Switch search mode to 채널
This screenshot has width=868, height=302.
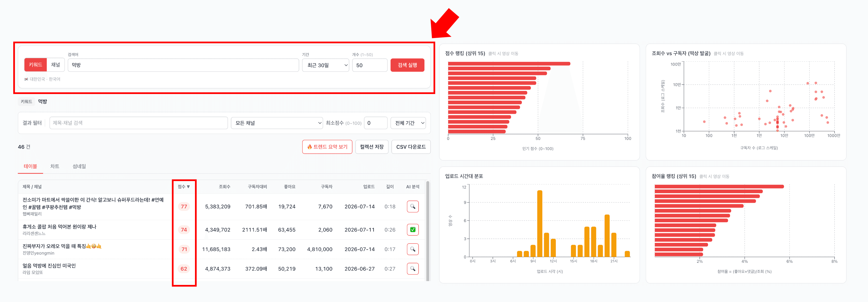(55, 65)
